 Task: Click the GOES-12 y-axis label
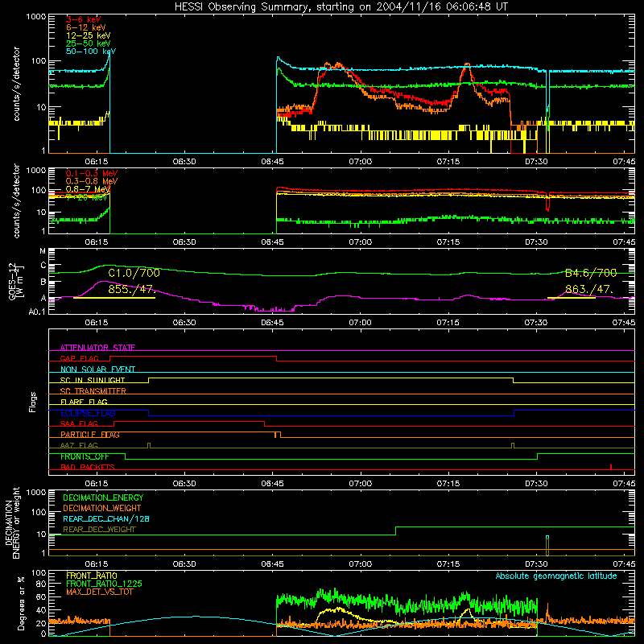(17, 283)
